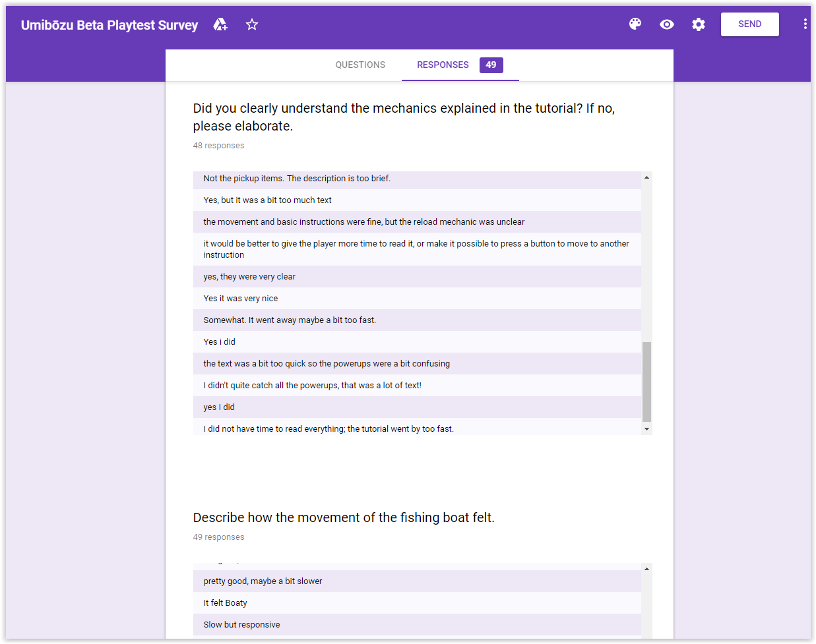Click the '48 responses' count label

[218, 146]
